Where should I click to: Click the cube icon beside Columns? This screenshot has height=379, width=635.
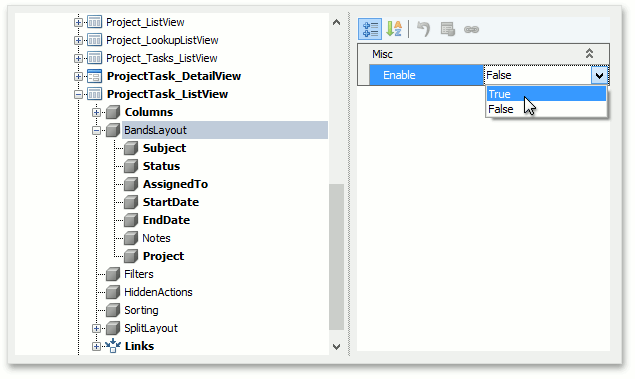click(x=113, y=112)
